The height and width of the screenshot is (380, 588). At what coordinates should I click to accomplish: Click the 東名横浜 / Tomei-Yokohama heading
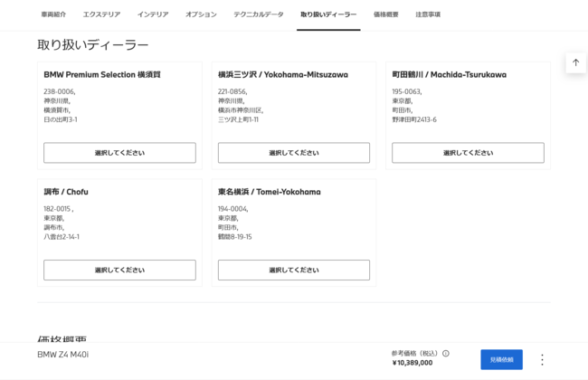270,191
